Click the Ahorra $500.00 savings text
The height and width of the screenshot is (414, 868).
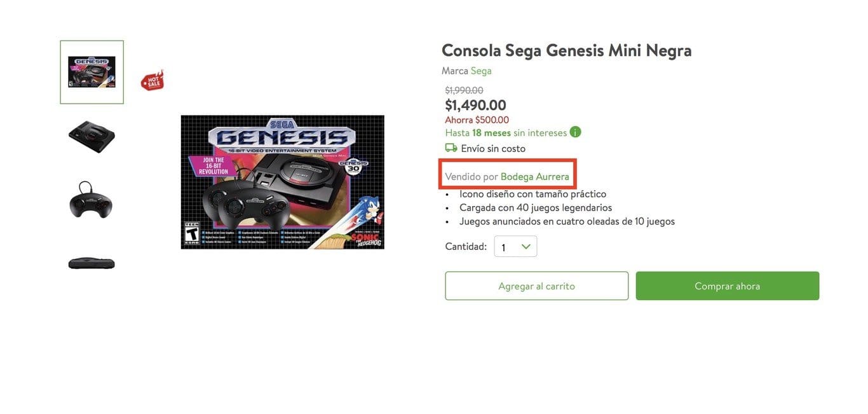[477, 120]
